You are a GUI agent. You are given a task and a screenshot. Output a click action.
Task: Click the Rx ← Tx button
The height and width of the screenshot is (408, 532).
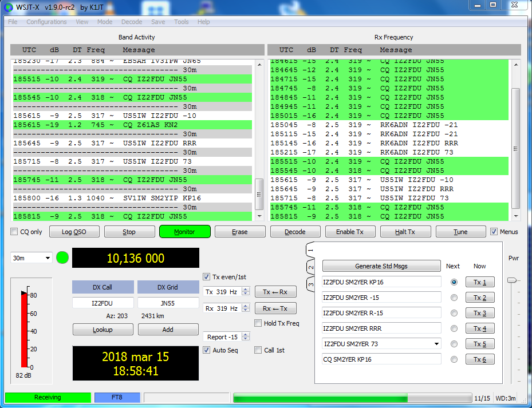pos(275,308)
